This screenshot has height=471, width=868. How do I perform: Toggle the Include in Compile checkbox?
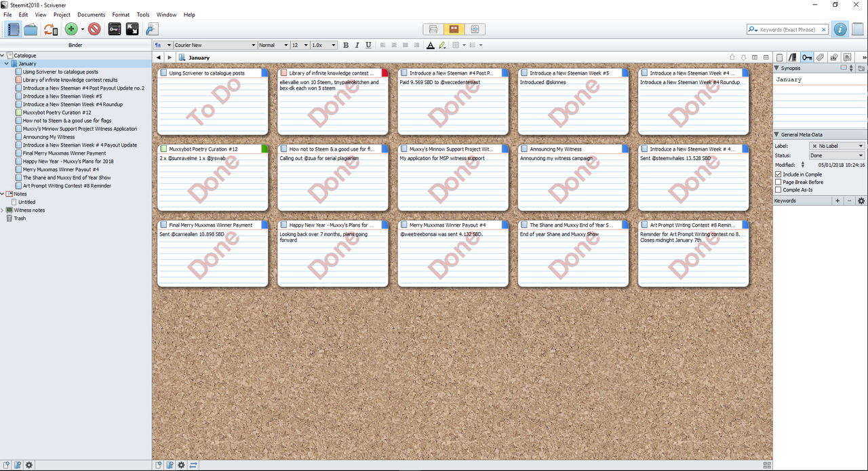tap(778, 174)
